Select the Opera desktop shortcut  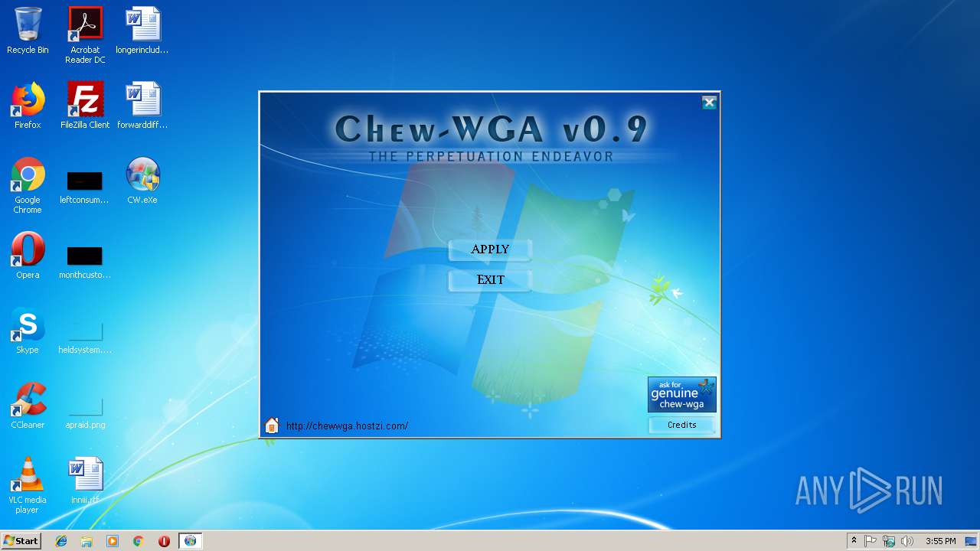28,256
